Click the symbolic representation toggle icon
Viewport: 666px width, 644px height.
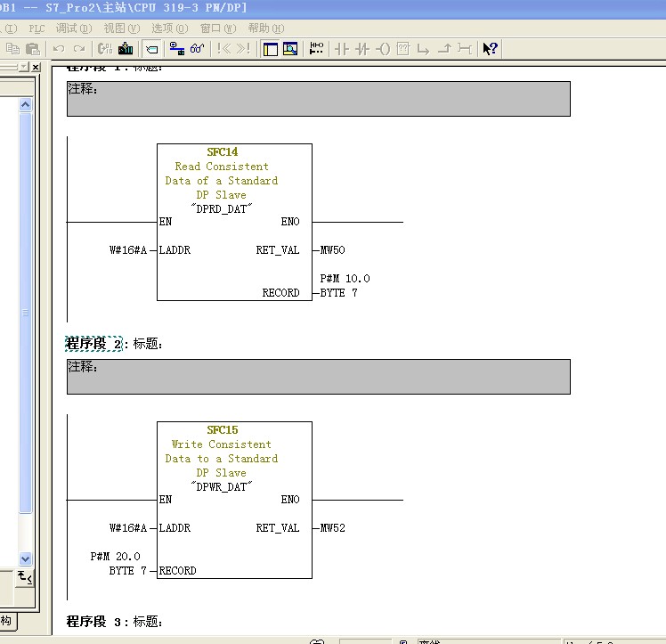click(104, 49)
